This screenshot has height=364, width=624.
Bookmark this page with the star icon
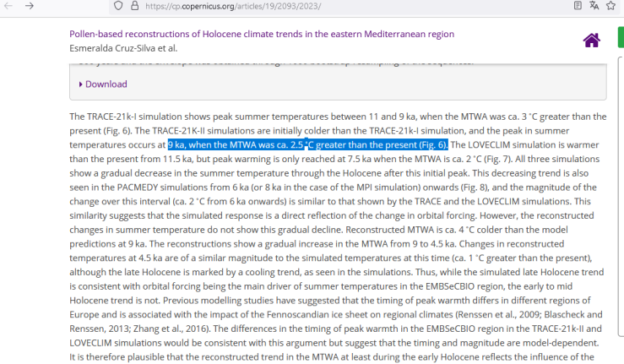click(x=610, y=6)
